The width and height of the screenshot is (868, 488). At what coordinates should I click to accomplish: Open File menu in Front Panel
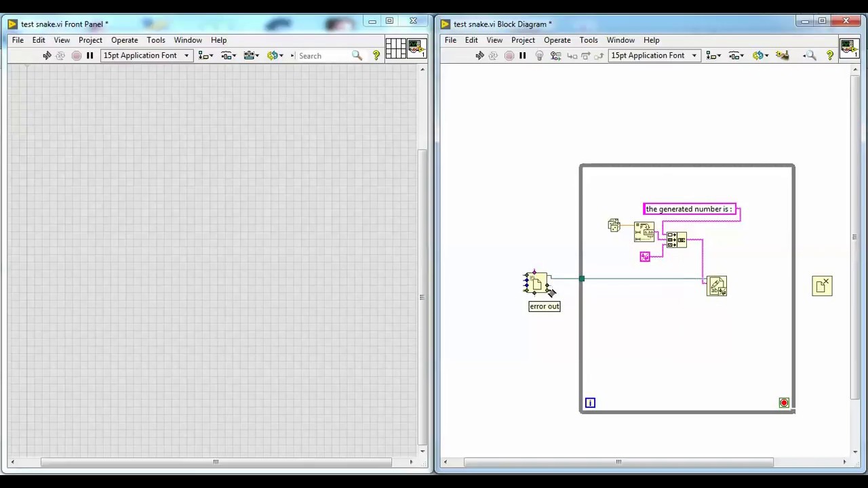point(18,40)
